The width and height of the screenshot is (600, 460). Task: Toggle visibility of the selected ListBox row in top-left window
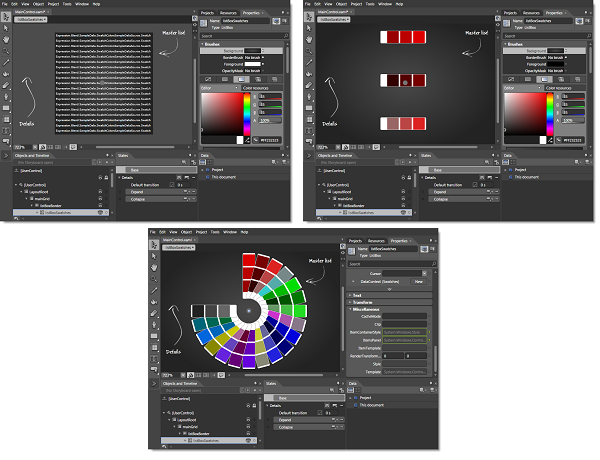pos(100,212)
